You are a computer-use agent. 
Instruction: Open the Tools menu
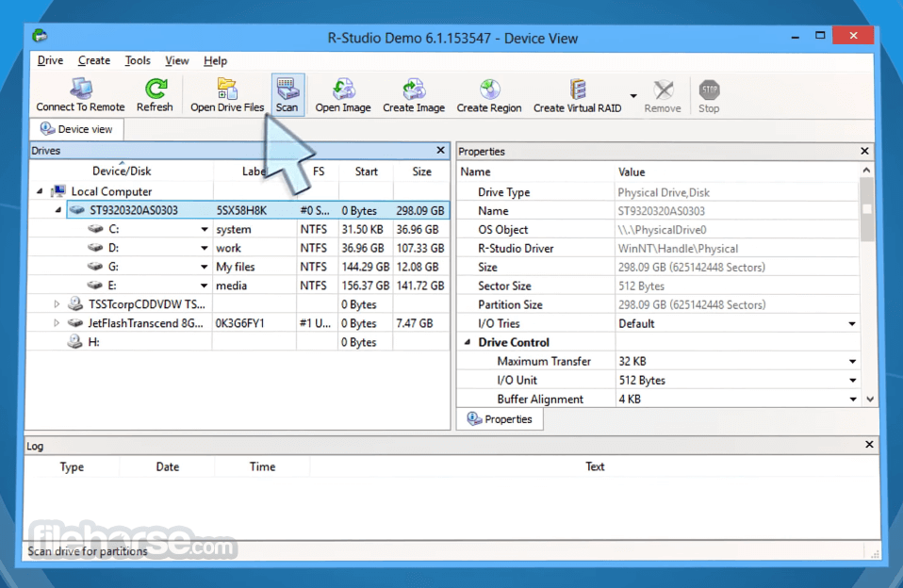click(138, 60)
